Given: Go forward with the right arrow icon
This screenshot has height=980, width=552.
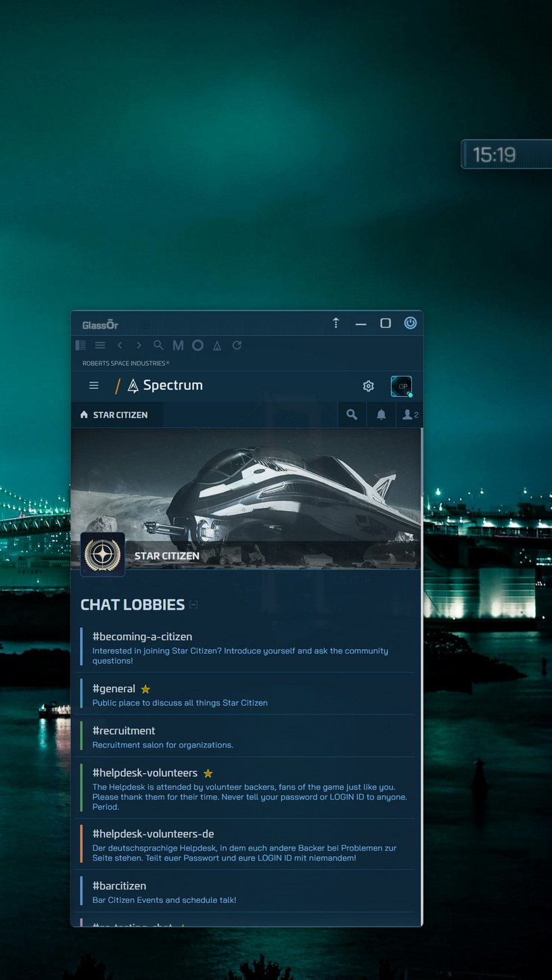Looking at the screenshot, I should tap(139, 345).
